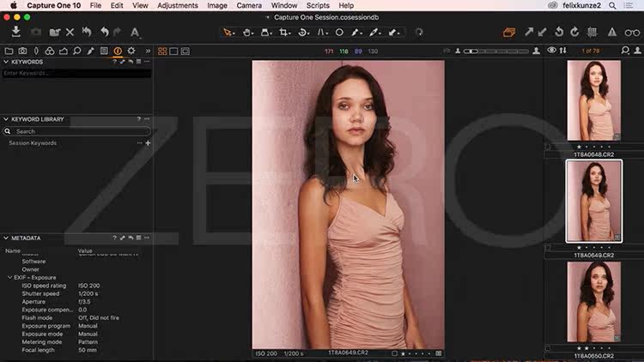Add keyword list with plus button
This screenshot has height=362, width=644.
click(148, 143)
